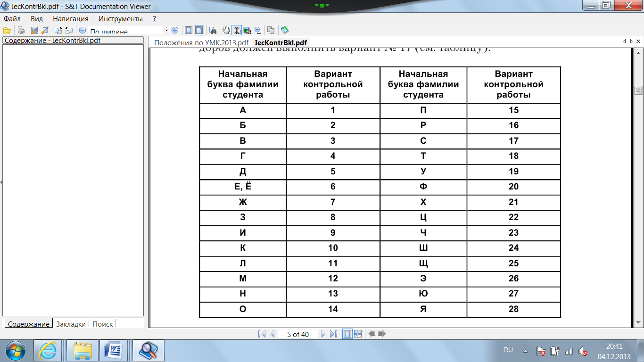Switch to Закладки panel tab

(x=71, y=324)
